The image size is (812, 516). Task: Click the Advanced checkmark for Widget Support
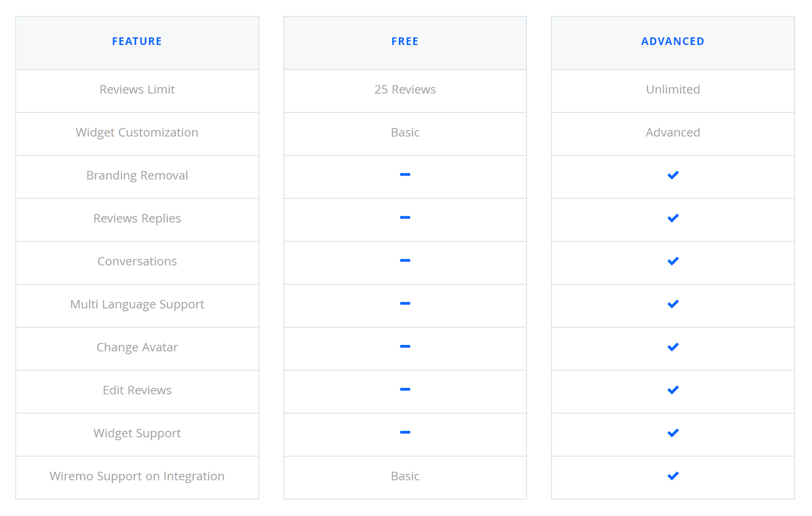pos(672,433)
